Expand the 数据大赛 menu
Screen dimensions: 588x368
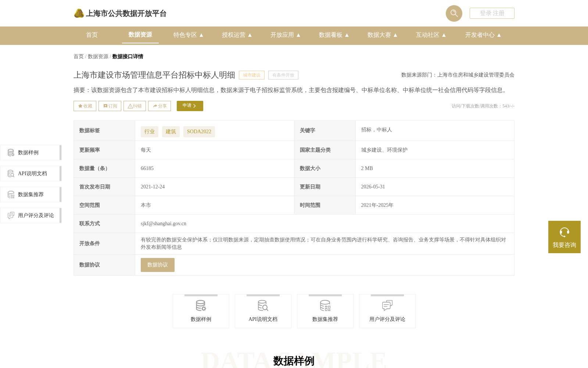(383, 35)
